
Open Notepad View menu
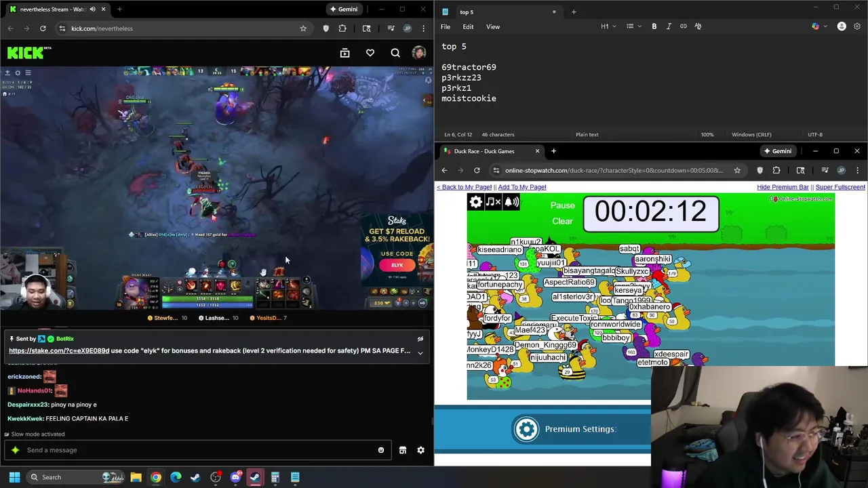coord(493,26)
